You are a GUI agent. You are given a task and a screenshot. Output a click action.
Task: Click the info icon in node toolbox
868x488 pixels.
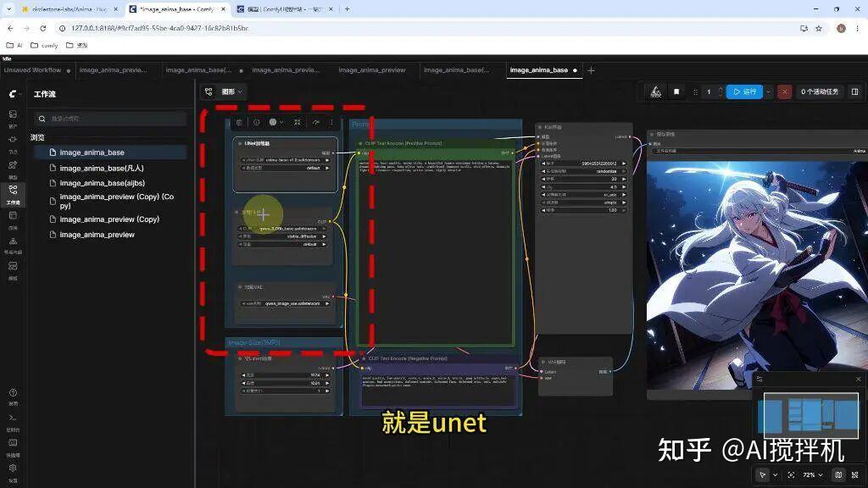[x=256, y=122]
